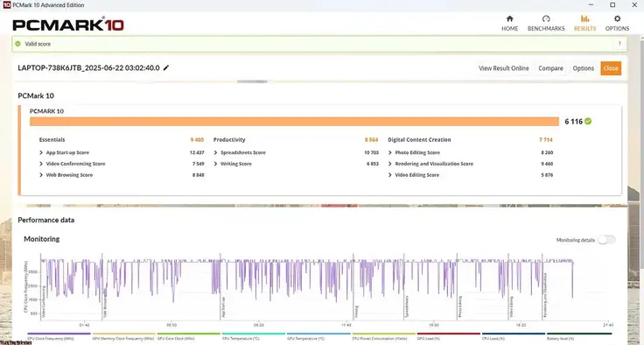Toggle the Monitoring details switch

(x=606, y=240)
